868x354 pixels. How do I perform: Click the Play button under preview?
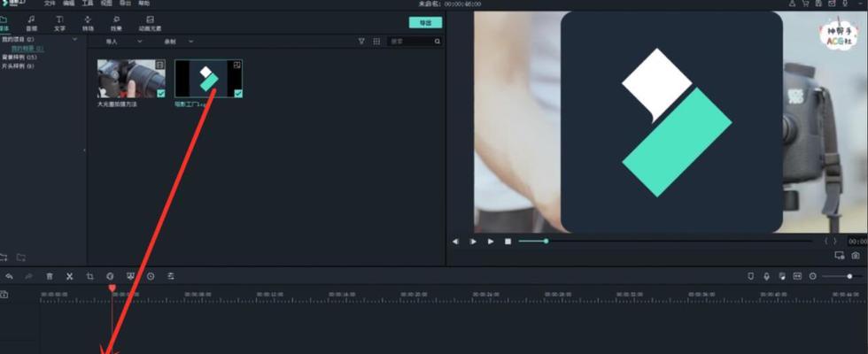pos(491,241)
